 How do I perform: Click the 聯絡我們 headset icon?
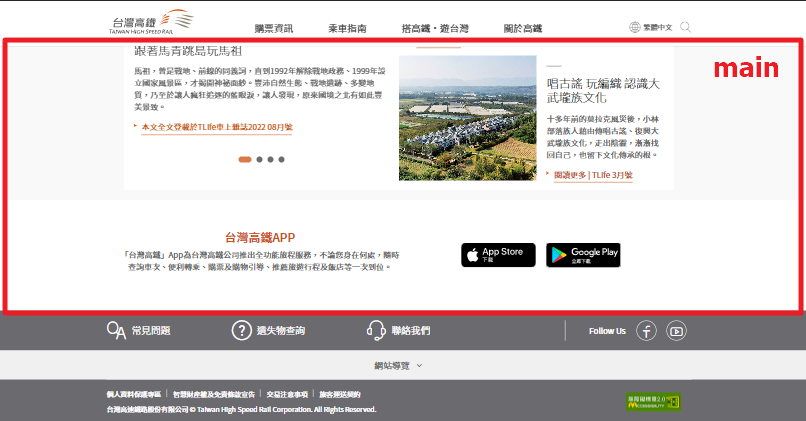tap(376, 331)
